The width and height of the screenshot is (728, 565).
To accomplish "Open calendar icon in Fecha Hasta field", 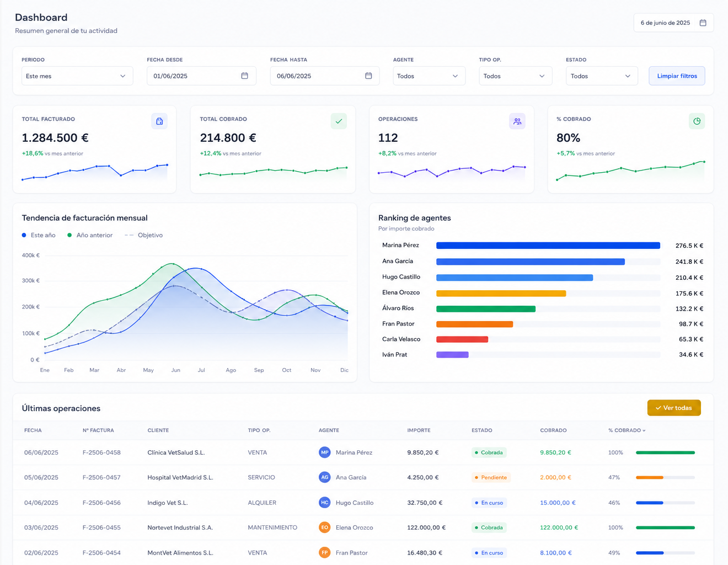I will pos(368,76).
